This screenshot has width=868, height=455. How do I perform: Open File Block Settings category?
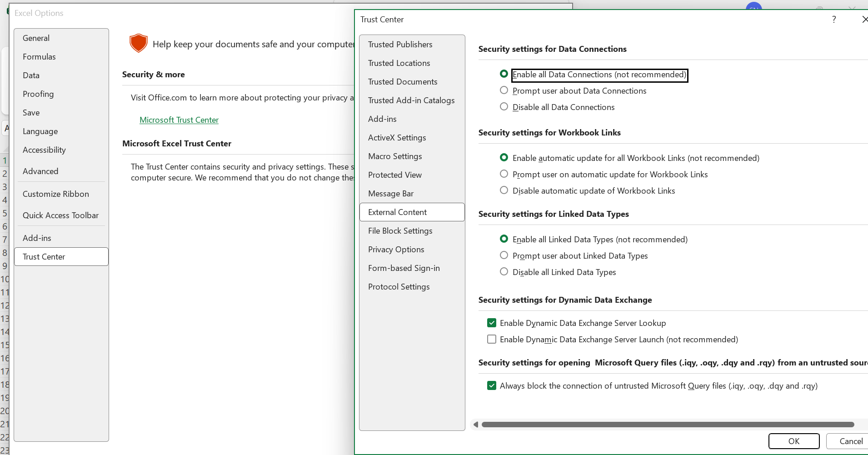(x=412, y=231)
